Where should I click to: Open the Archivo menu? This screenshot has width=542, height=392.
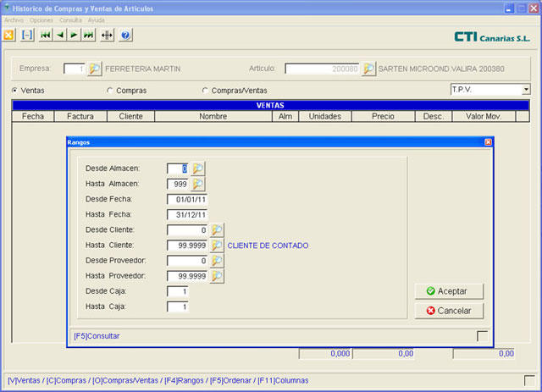(14, 19)
